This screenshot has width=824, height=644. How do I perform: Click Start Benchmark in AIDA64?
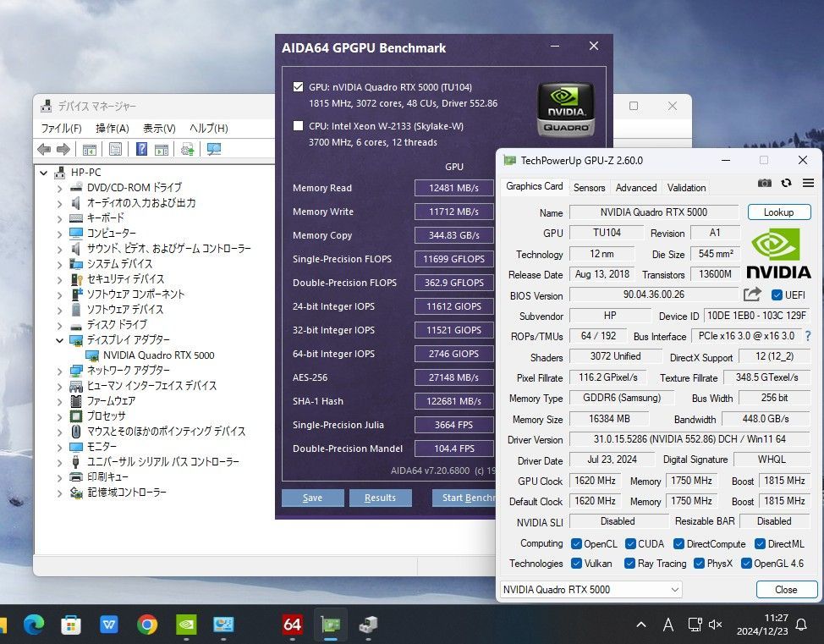tap(464, 498)
